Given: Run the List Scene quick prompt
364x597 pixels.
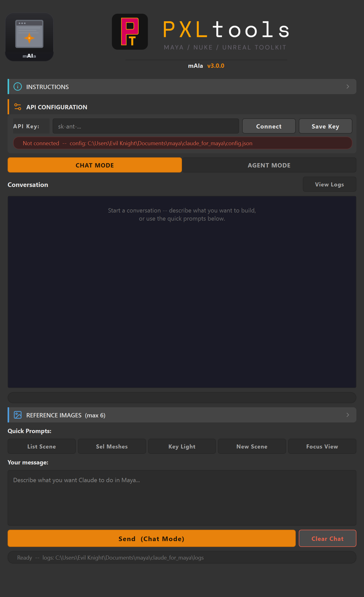Looking at the screenshot, I should pyautogui.click(x=42, y=446).
